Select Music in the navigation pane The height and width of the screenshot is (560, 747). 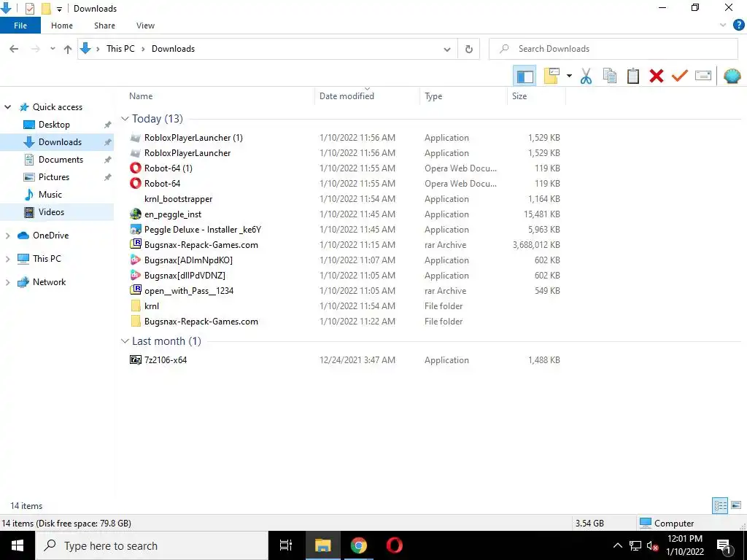(x=50, y=194)
